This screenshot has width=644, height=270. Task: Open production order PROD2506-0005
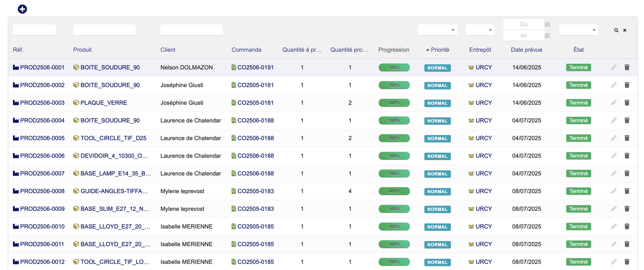click(42, 138)
